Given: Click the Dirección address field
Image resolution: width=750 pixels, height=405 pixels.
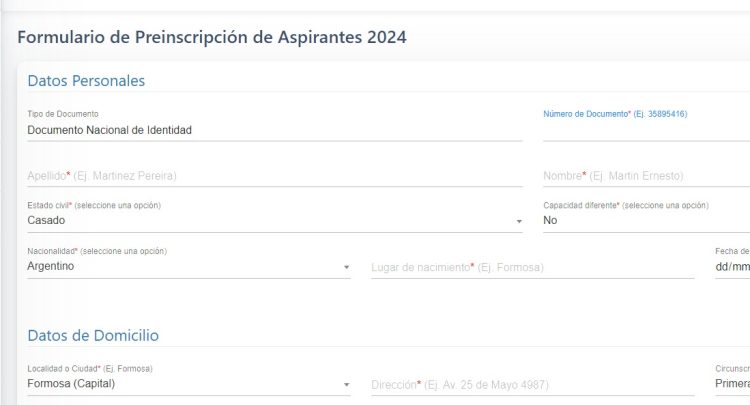Looking at the screenshot, I should pos(531,385).
